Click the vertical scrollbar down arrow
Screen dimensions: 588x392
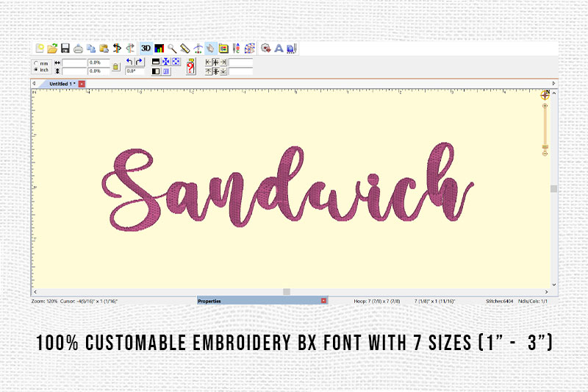[x=554, y=285]
